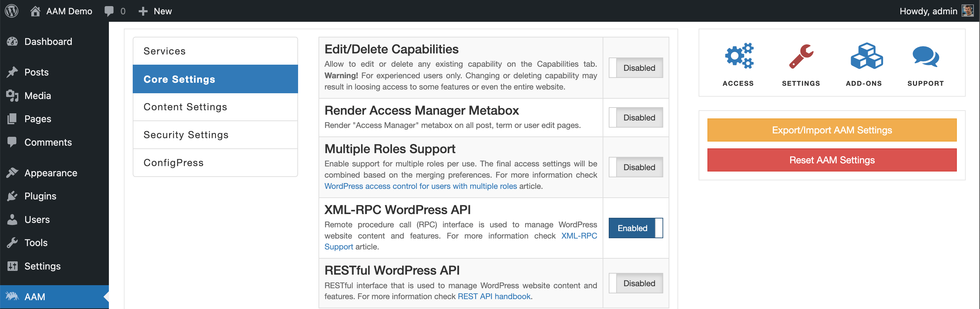Open the red wrench Settings icon

pyautogui.click(x=801, y=56)
